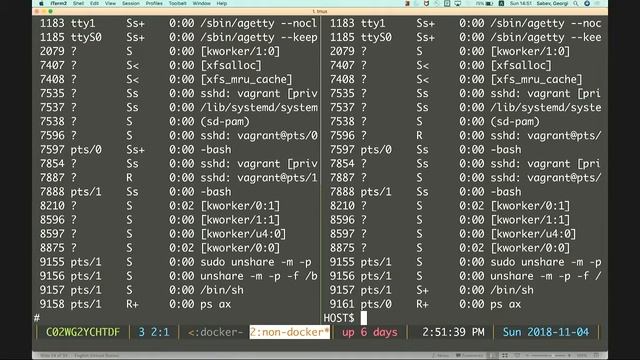The width and height of the screenshot is (640, 360).
Task: Click the date Sun 2018-11-04 in status bar
Action: tap(546, 332)
